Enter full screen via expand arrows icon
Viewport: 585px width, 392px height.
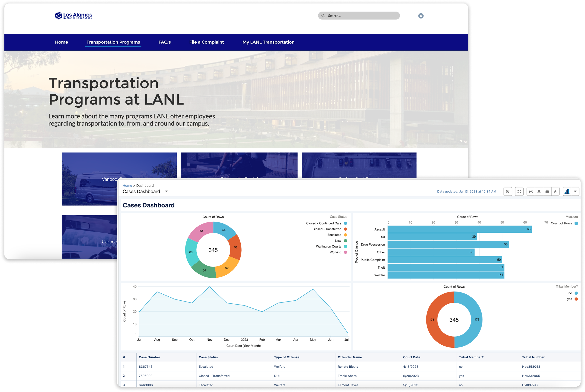point(519,192)
